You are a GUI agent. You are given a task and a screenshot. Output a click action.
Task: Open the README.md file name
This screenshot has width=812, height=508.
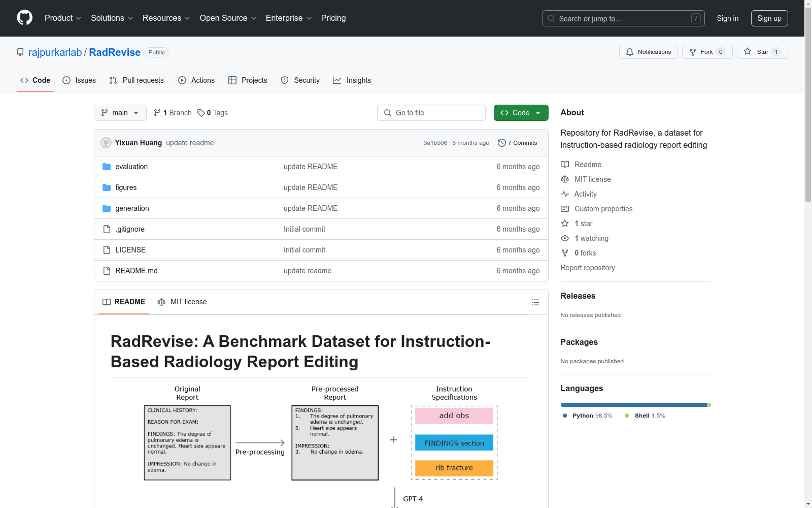click(137, 271)
